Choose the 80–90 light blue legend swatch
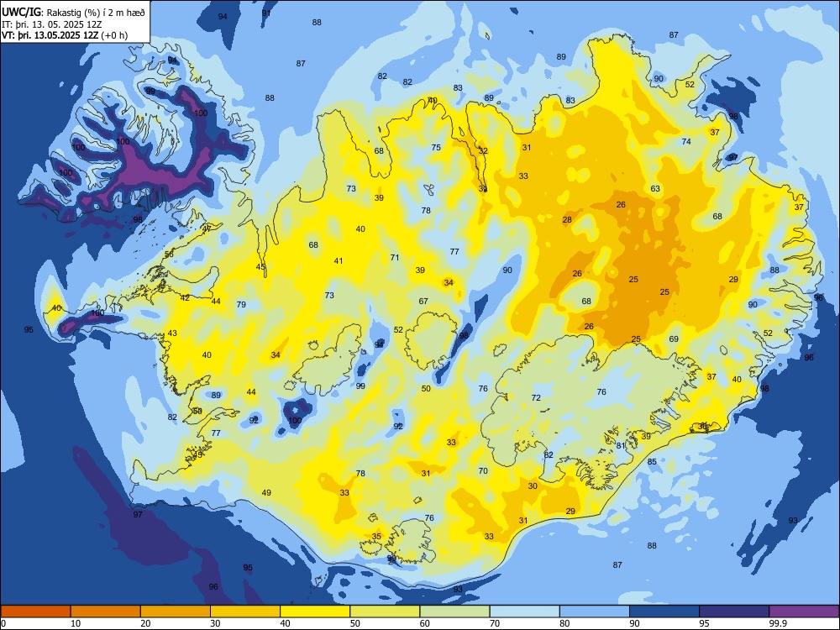The width and height of the screenshot is (840, 630). click(595, 612)
